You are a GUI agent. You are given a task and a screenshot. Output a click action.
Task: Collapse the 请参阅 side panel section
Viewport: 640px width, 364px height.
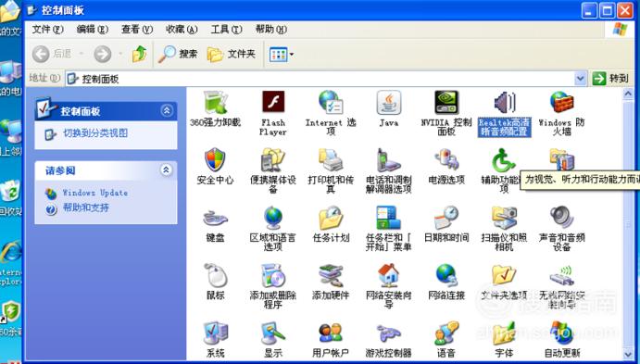166,169
